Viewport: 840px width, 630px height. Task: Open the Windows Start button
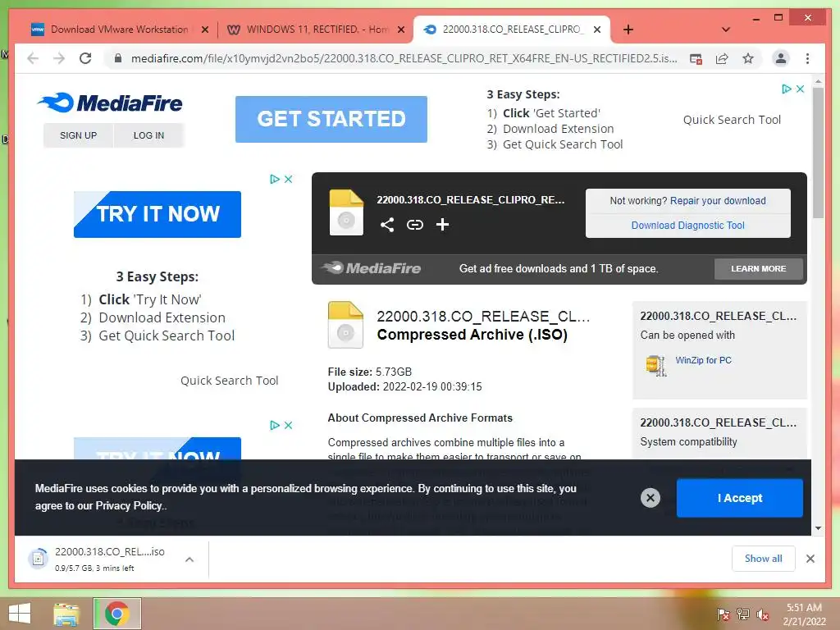[20, 614]
